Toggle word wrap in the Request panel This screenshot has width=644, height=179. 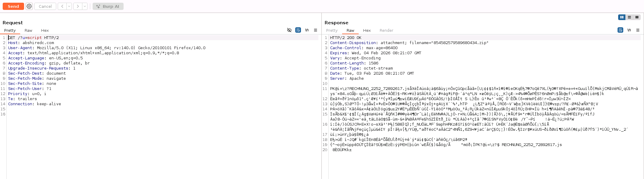(298, 30)
